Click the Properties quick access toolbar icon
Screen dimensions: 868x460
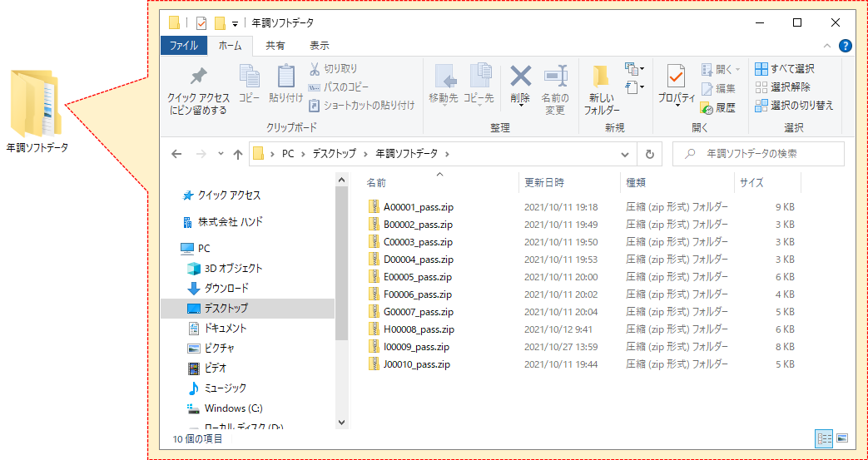point(201,23)
